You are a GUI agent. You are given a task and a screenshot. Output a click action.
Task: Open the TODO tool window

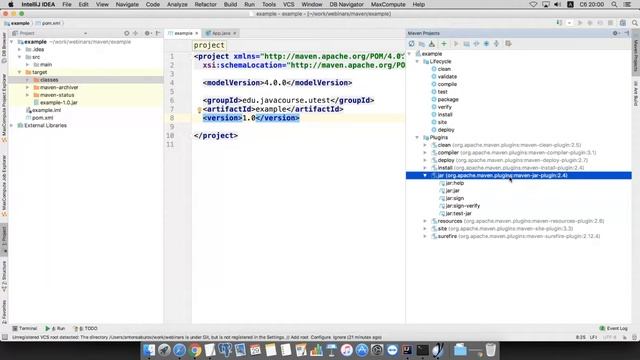86,328
